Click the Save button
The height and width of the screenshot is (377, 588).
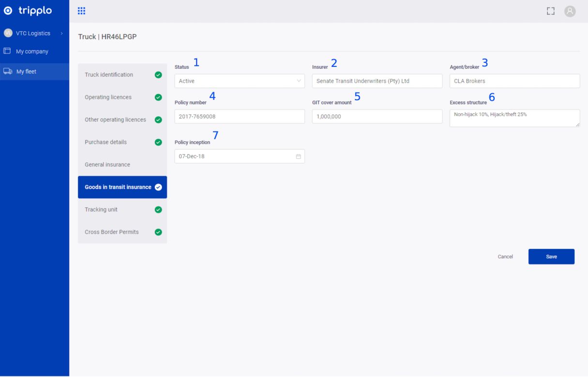(551, 256)
